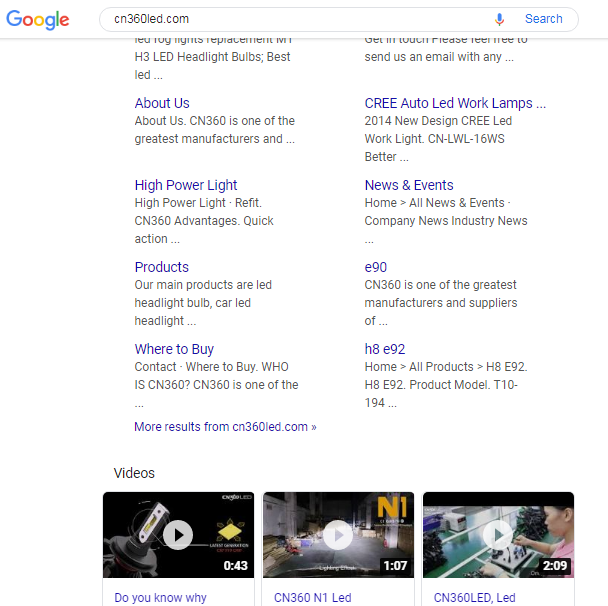Viewport: 608px width, 606px height.
Task: Click 'Home > All News & Events' snippet
Action: (x=437, y=203)
